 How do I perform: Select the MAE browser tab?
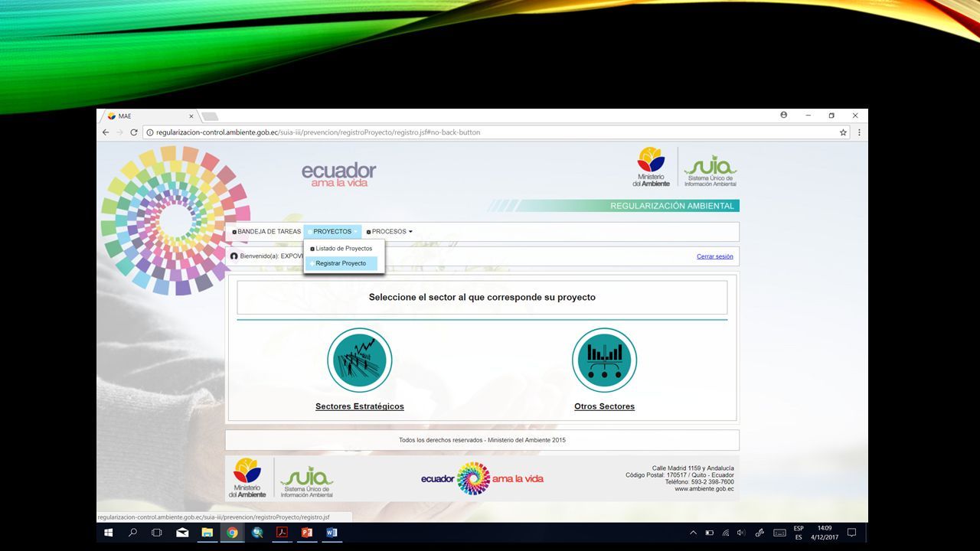150,116
